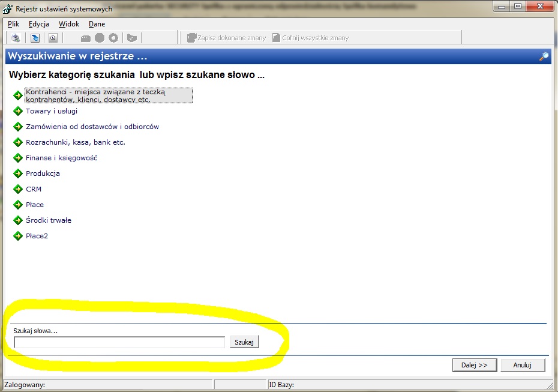Open Rozrachunki, kasa, bank etc. category
The width and height of the screenshot is (558, 392).
pos(76,142)
